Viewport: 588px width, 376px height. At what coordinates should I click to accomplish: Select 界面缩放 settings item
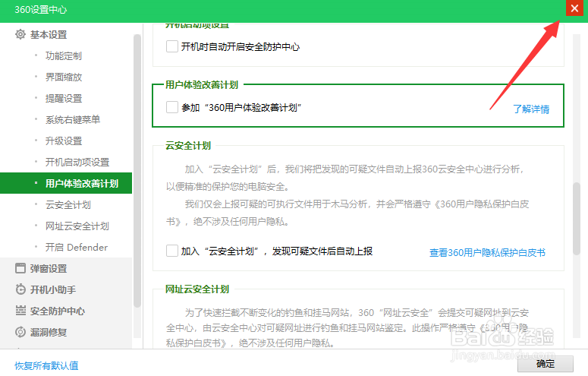click(x=64, y=77)
